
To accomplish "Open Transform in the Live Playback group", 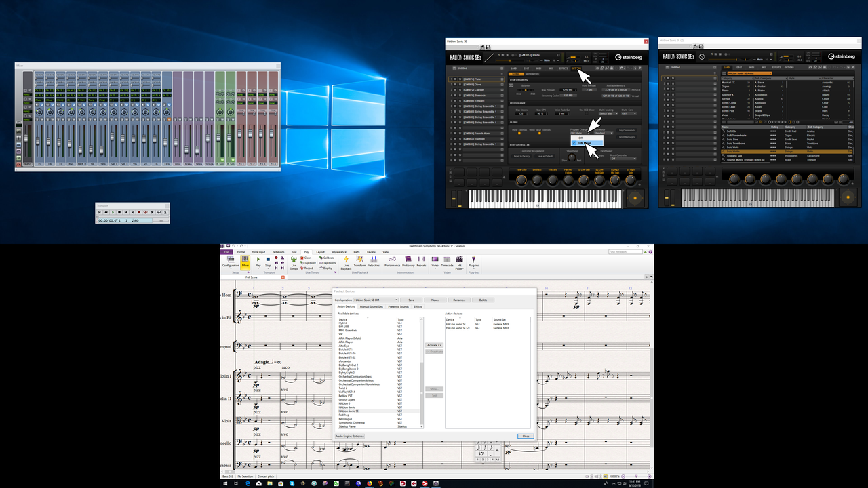I will pyautogui.click(x=359, y=260).
